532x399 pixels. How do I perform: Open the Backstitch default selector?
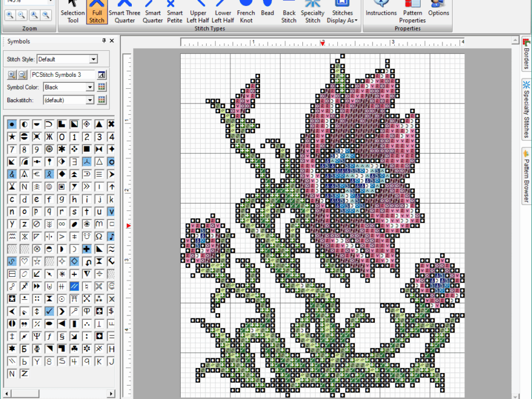(68, 99)
